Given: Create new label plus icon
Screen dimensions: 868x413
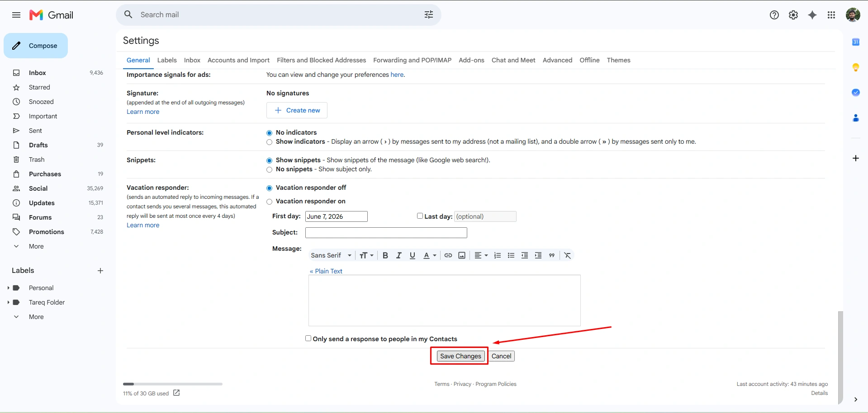Looking at the screenshot, I should (100, 271).
